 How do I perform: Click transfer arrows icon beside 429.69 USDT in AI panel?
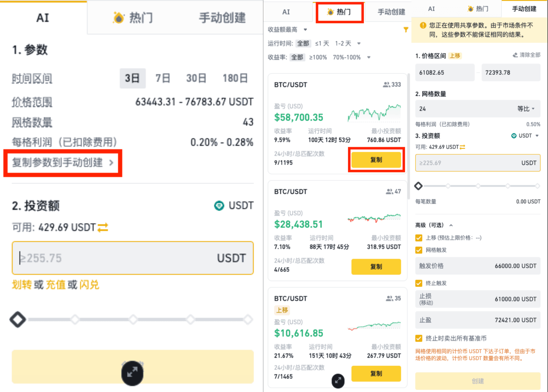pos(103,227)
